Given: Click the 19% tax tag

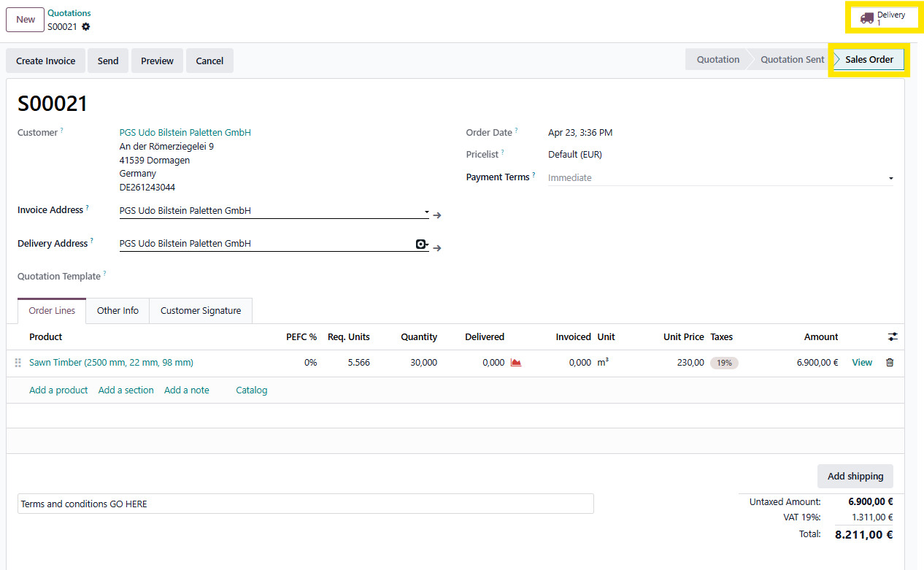Looking at the screenshot, I should pos(724,363).
